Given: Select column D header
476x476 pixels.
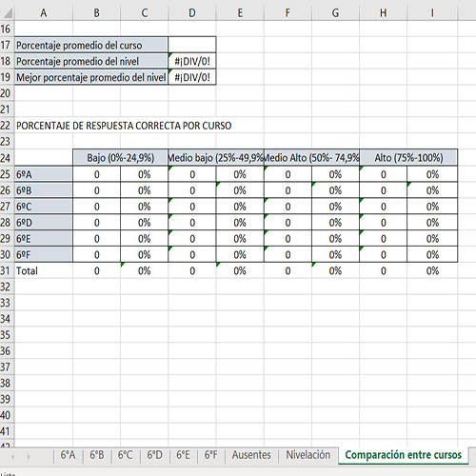Looking at the screenshot, I should click(x=192, y=13).
